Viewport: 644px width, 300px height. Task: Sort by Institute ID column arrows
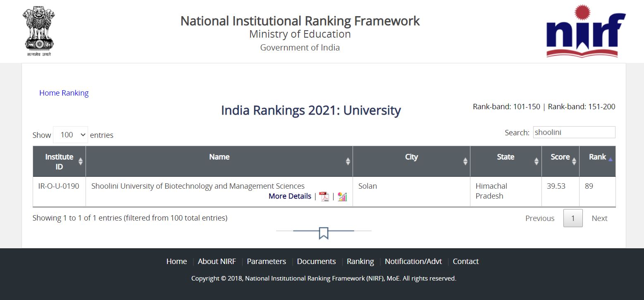click(81, 161)
